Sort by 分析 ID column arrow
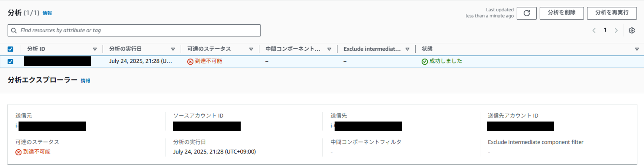 95,49
